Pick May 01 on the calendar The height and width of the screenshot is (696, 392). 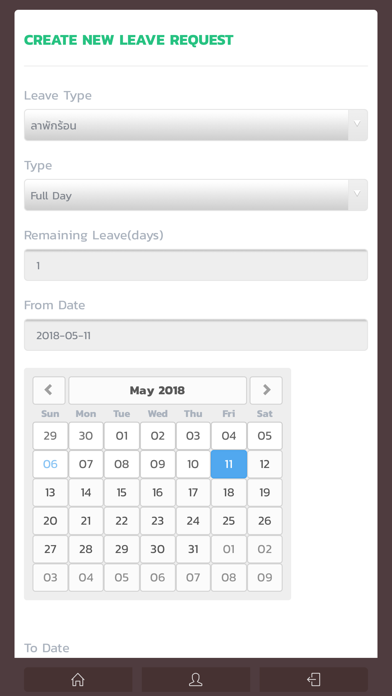pyautogui.click(x=122, y=436)
